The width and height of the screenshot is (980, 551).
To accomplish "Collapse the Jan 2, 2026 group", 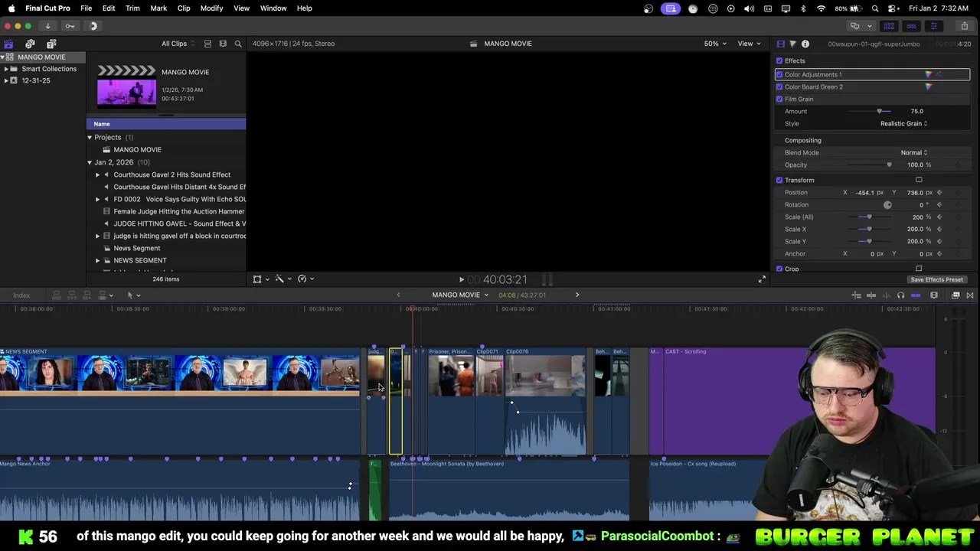I will (90, 162).
